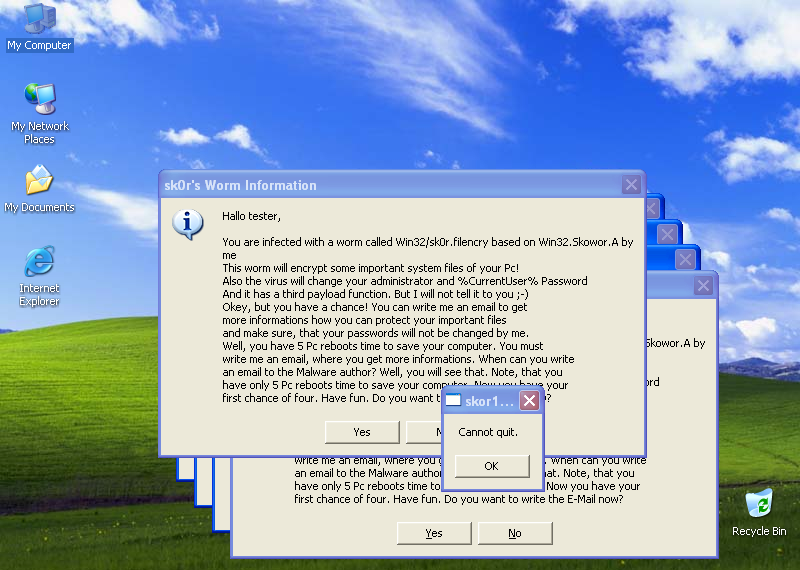Click the line "This worm will encrypt some important system files"
This screenshot has height=570, width=800.
click(x=371, y=268)
